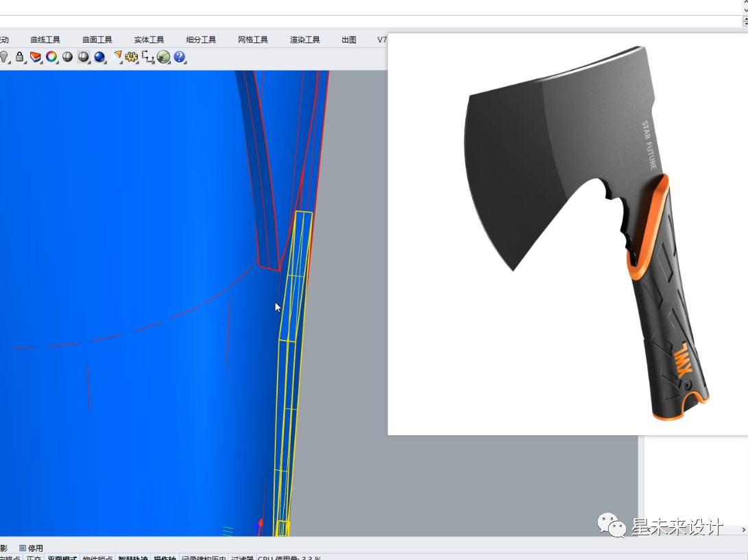Image resolution: width=748 pixels, height=560 pixels.
Task: Open the blue question mark help icon
Action: pyautogui.click(x=180, y=57)
